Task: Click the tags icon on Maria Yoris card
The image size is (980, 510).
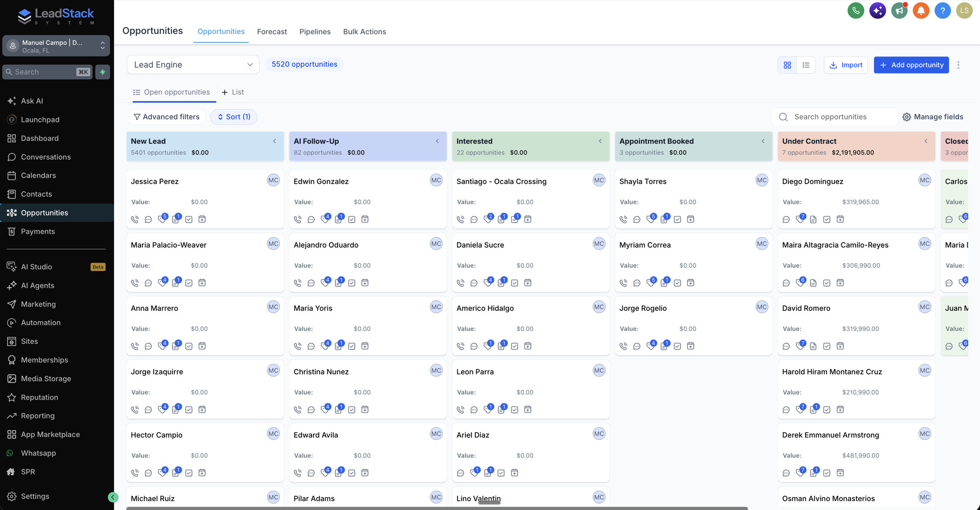Action: point(324,346)
